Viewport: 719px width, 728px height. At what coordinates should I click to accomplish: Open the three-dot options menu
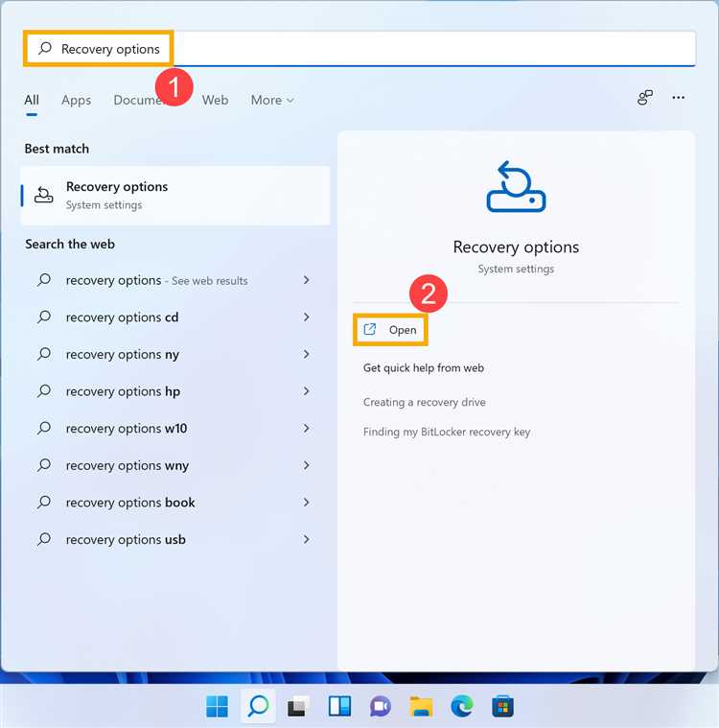click(x=678, y=98)
